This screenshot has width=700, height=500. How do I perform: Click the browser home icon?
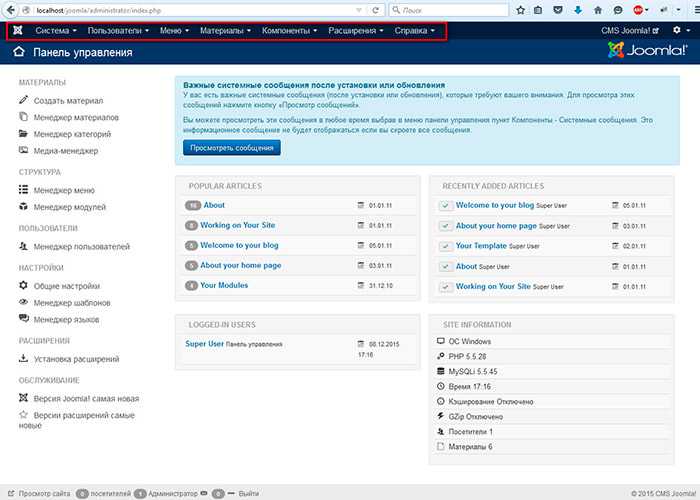point(598,10)
